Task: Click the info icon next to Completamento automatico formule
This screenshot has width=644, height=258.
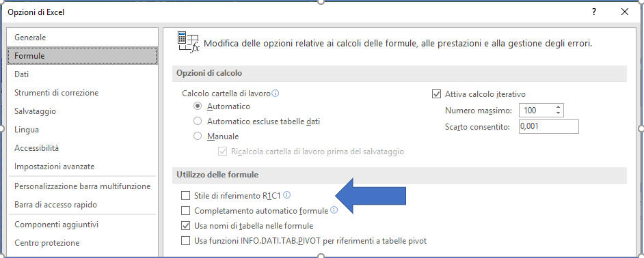Action: click(x=334, y=210)
